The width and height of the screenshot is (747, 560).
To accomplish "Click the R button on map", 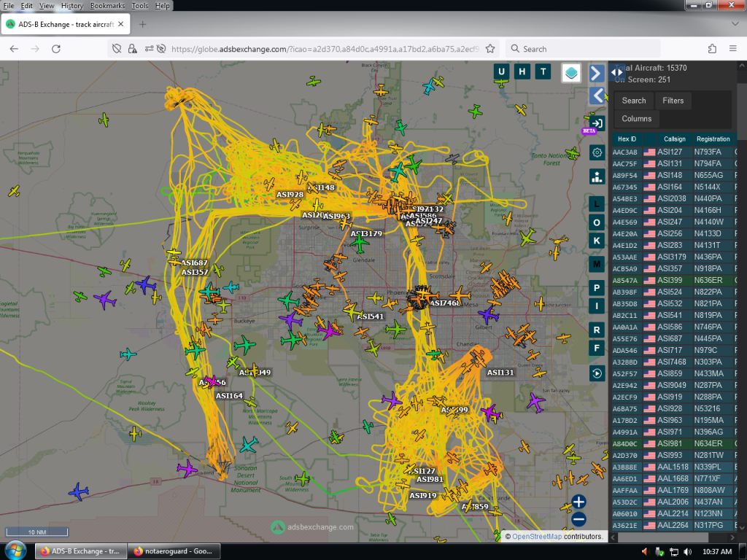I will [597, 330].
